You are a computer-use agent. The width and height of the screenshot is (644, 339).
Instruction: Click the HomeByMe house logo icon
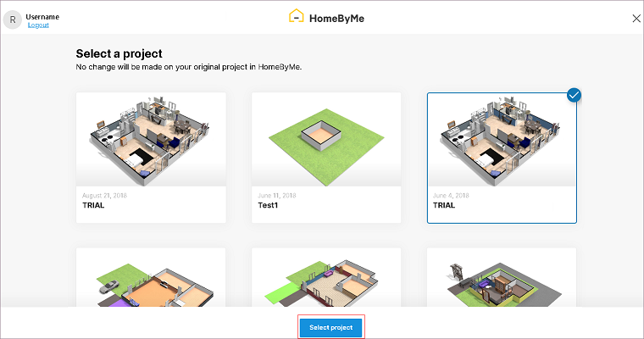pos(297,16)
